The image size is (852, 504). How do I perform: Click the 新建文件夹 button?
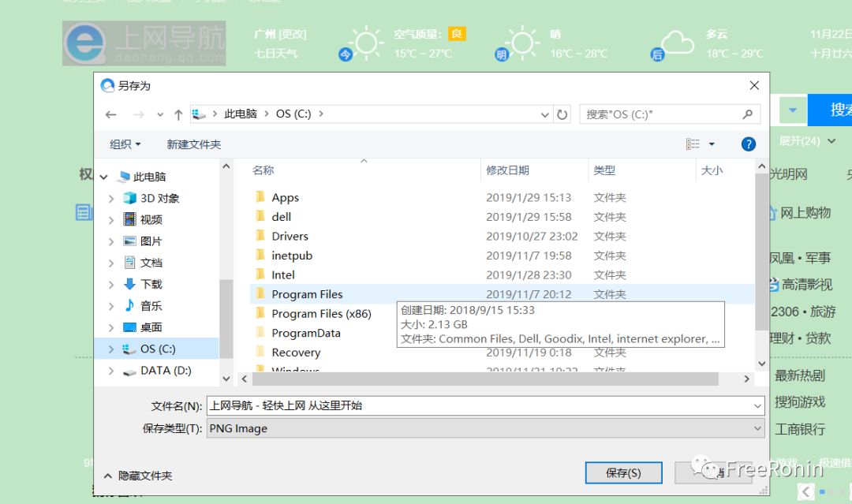[x=192, y=144]
